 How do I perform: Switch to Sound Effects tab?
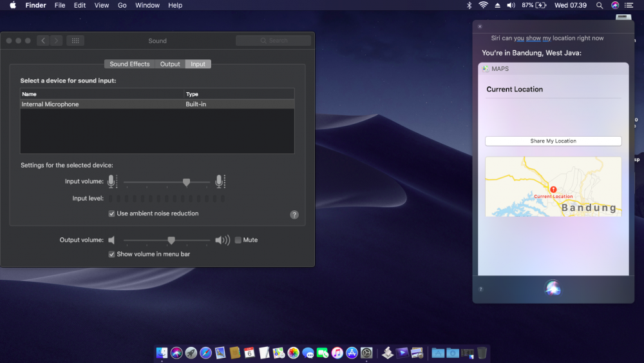click(x=130, y=64)
